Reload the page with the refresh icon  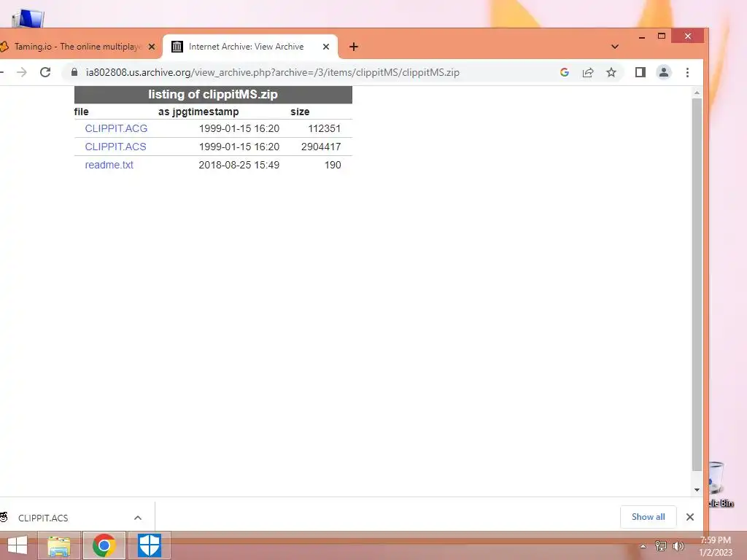(45, 72)
